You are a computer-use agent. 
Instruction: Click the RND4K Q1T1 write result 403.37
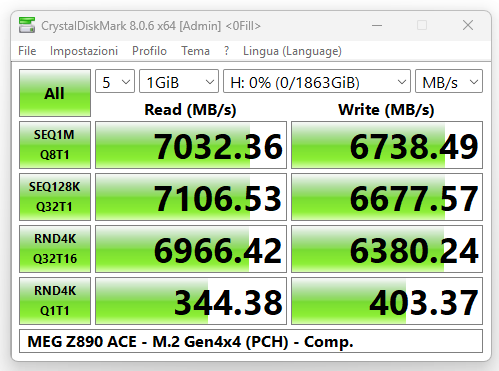tap(387, 301)
